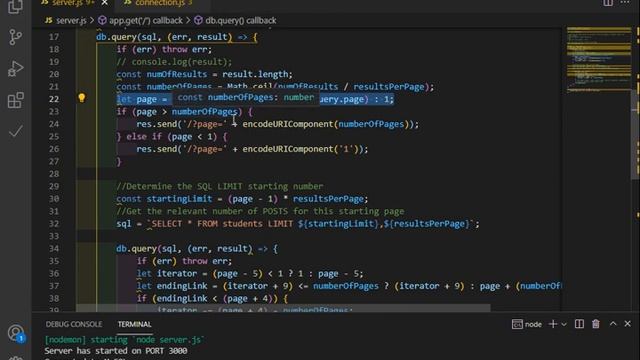Click line number 17 in the gutter

pyautogui.click(x=54, y=37)
